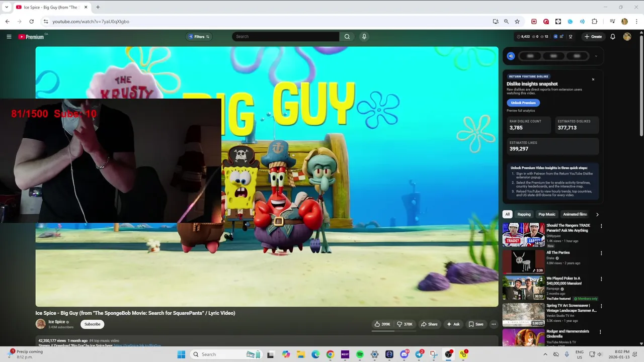Open the YouTube account avatar menu
Screen dimensions: 644x362
[627, 37]
